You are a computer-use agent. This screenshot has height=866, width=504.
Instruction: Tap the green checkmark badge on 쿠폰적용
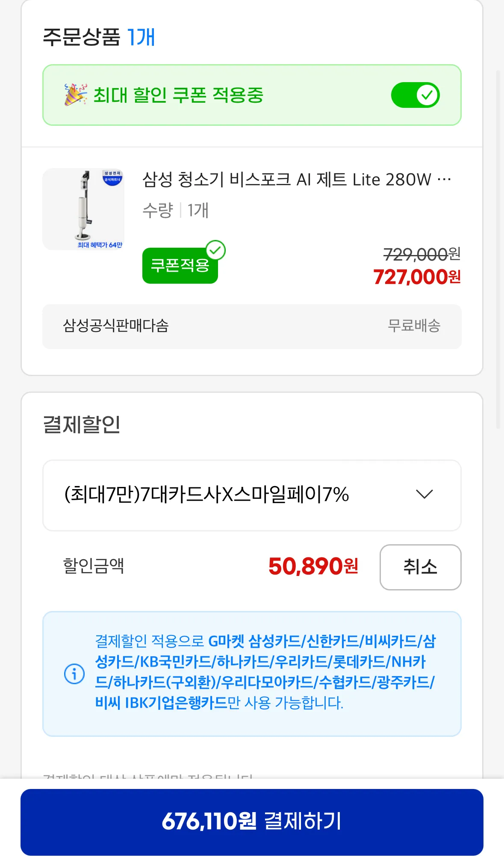[216, 250]
